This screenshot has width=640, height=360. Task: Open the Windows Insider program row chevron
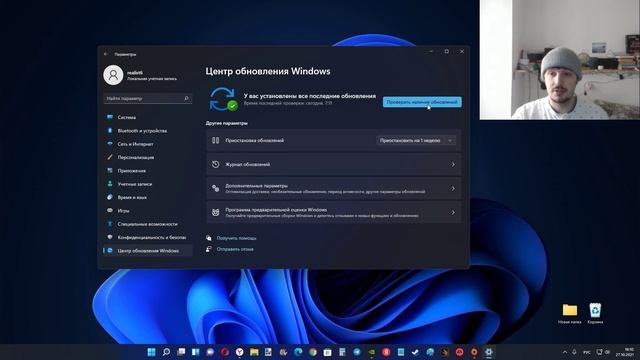(x=453, y=213)
